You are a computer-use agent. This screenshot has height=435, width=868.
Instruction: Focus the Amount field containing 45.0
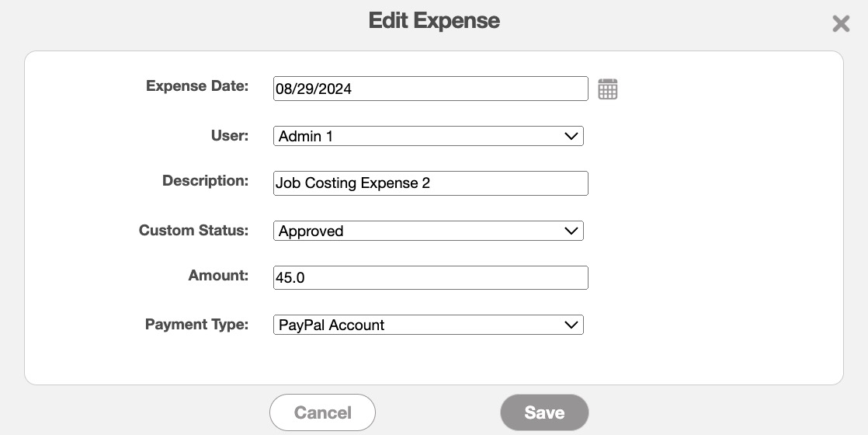tap(430, 277)
